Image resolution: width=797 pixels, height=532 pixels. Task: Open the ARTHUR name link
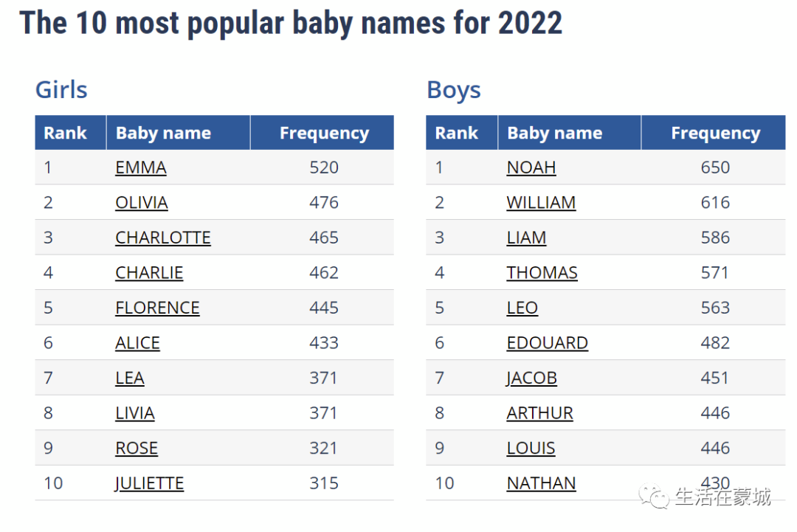pyautogui.click(x=539, y=413)
